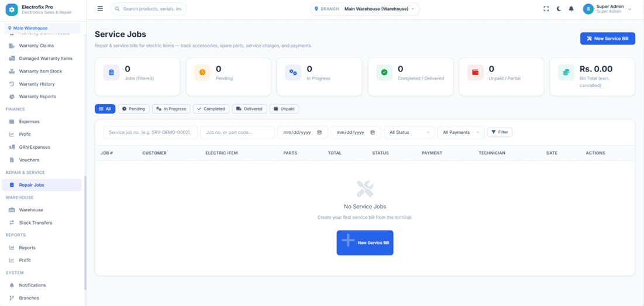This screenshot has height=306, width=644.
Task: Open Warranty Claims in the sidebar
Action: tap(36, 46)
